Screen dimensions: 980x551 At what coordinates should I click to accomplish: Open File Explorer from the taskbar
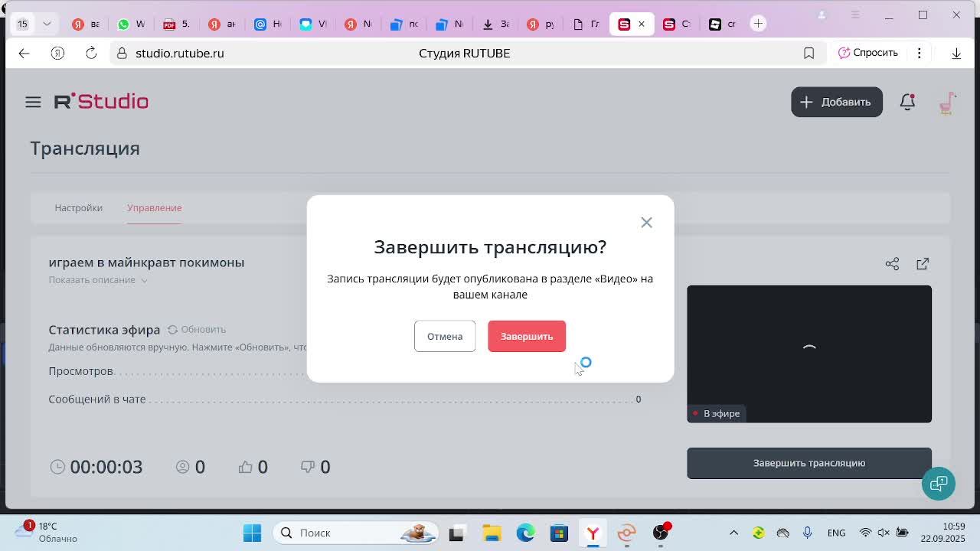[x=492, y=533]
